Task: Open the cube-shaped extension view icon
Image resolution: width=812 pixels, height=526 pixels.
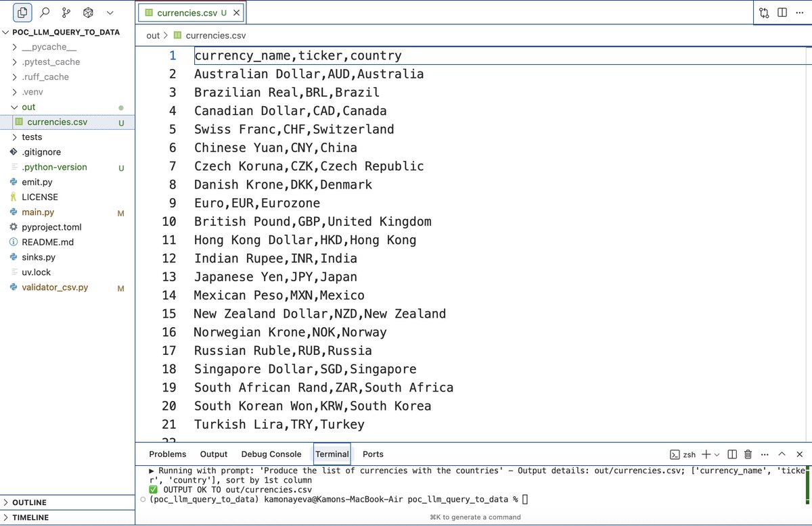Action: coord(88,12)
